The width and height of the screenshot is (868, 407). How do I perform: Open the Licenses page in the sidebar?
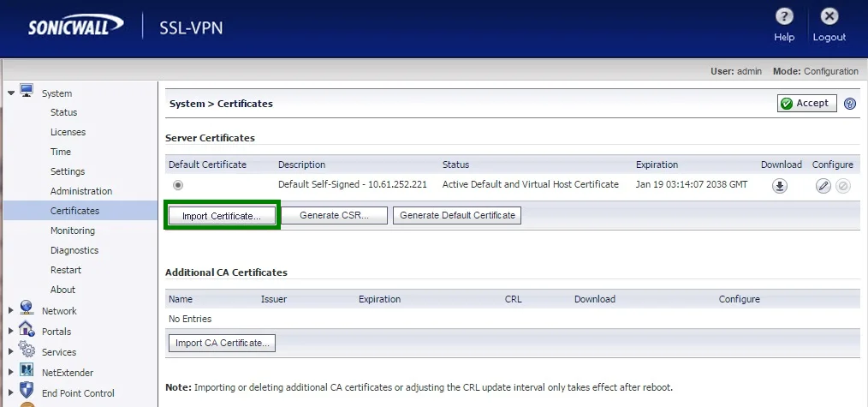pos(68,132)
